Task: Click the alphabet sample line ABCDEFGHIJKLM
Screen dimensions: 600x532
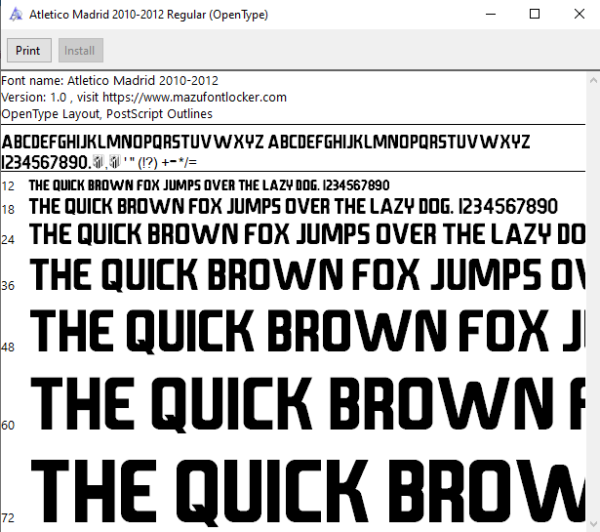Action: [266, 142]
